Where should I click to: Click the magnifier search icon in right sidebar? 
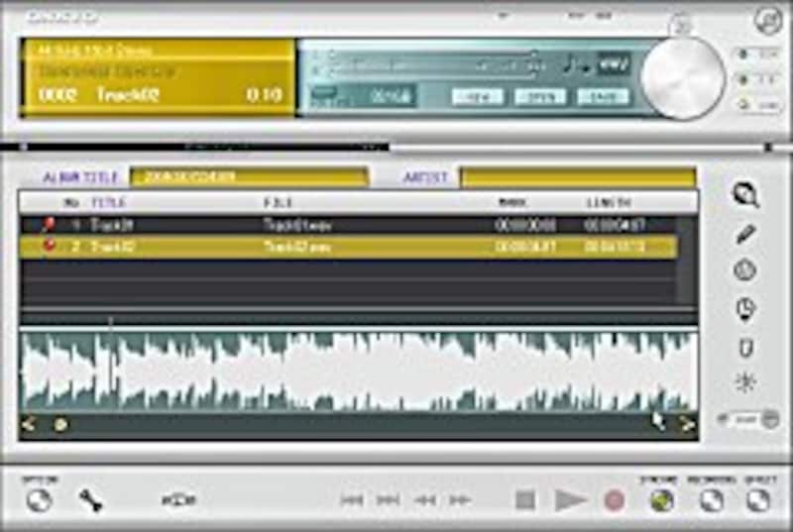coord(745,194)
